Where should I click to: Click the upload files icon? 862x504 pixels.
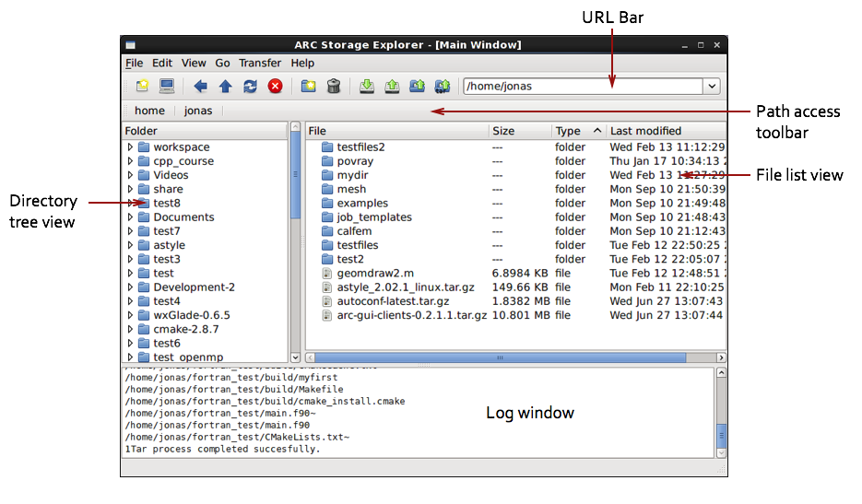tap(392, 87)
